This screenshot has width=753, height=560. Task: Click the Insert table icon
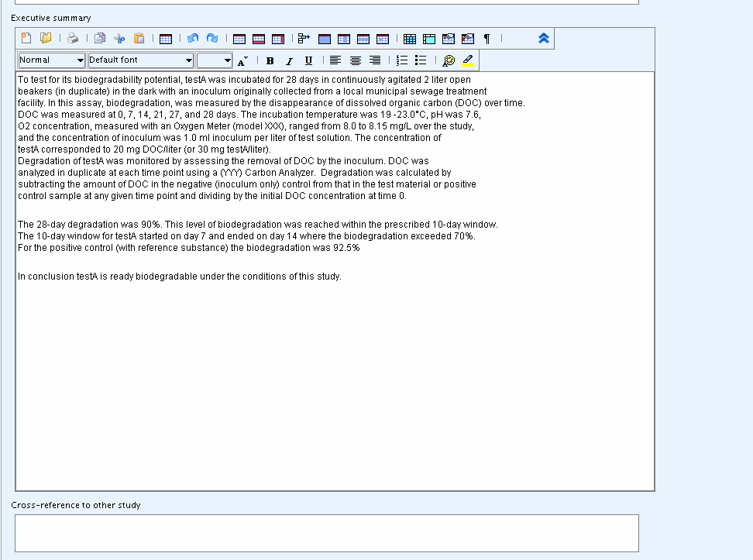166,39
